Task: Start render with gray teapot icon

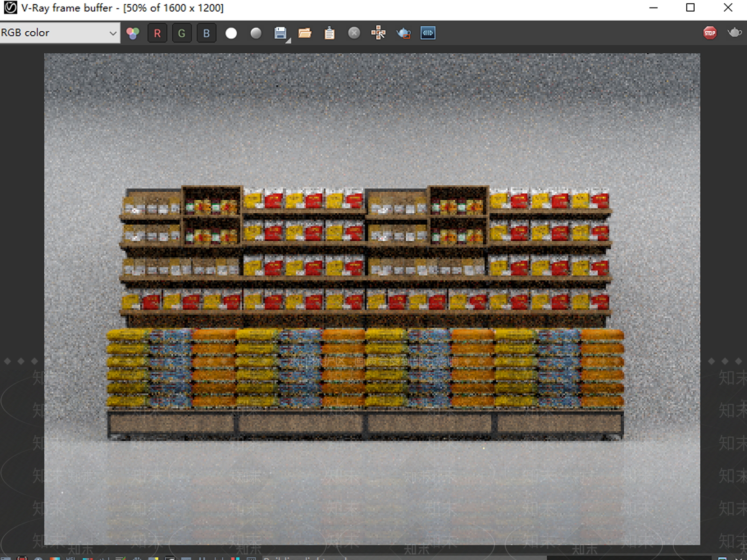Action: 735,32
